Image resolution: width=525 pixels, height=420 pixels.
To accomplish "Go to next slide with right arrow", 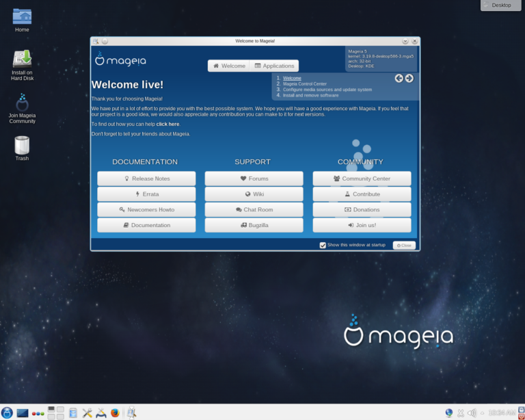I will pyautogui.click(x=409, y=78).
